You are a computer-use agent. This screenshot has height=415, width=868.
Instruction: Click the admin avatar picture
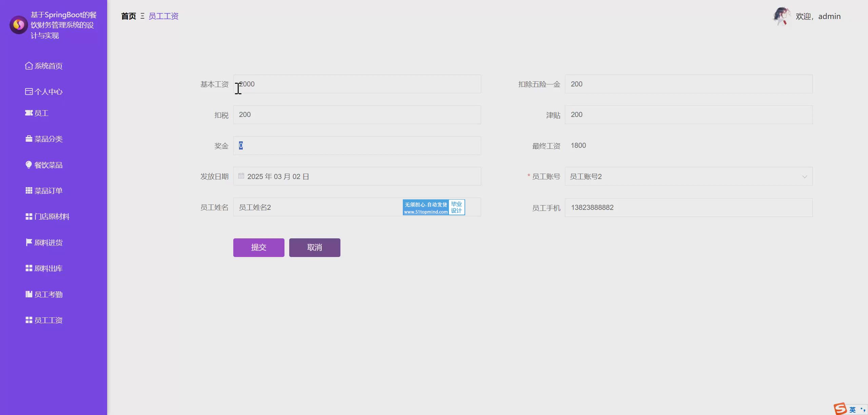tap(781, 16)
